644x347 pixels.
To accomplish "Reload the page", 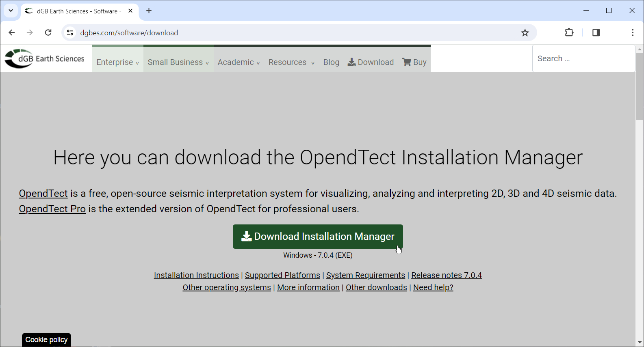I will pos(48,33).
